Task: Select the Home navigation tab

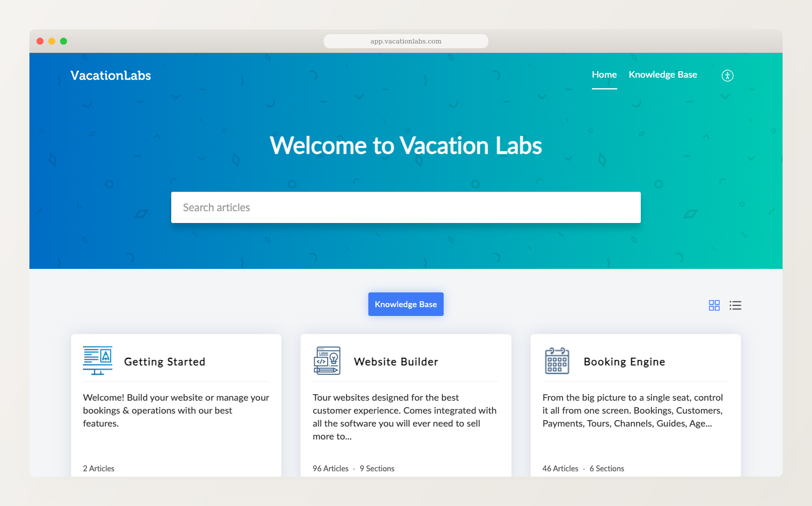Action: coord(604,75)
